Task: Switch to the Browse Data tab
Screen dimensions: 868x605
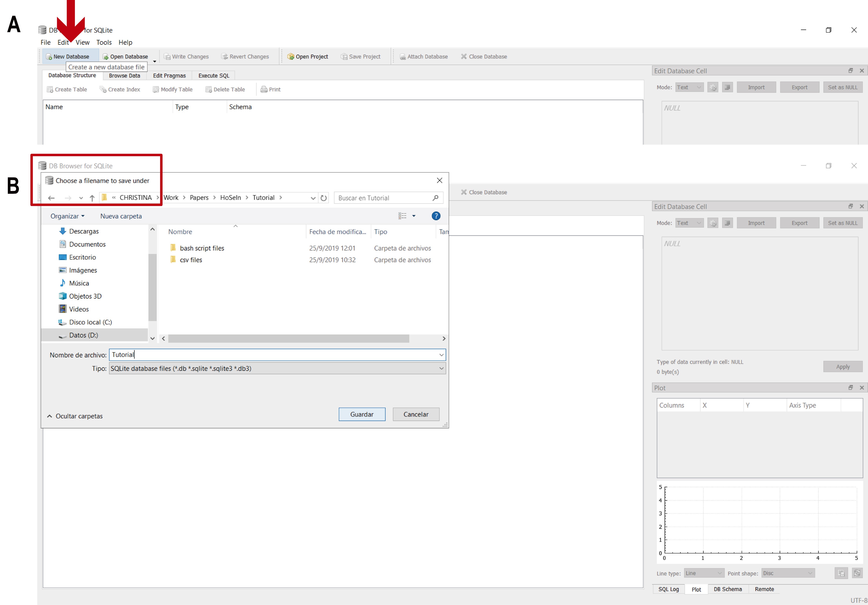Action: [x=124, y=76]
